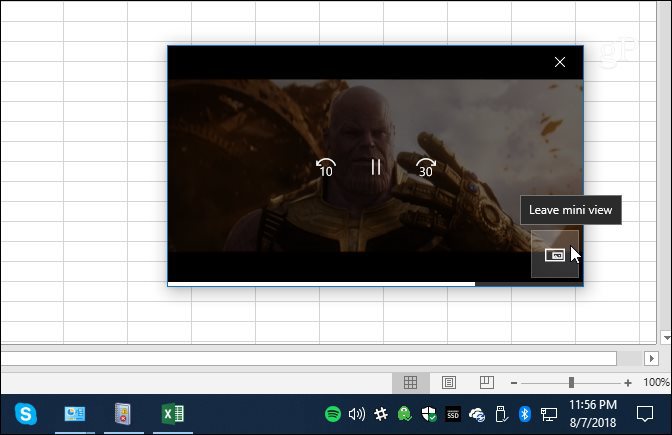The image size is (672, 435).
Task: Close the mini view video player
Action: tap(560, 62)
